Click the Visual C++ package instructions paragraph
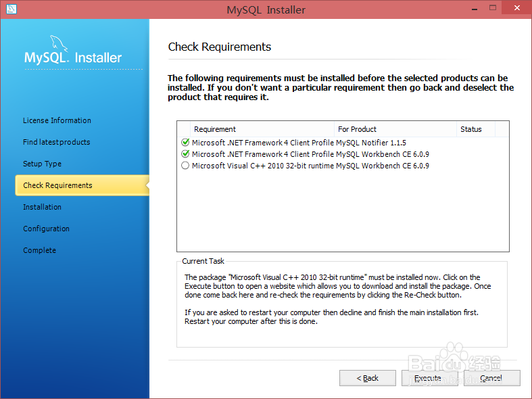 [x=337, y=286]
